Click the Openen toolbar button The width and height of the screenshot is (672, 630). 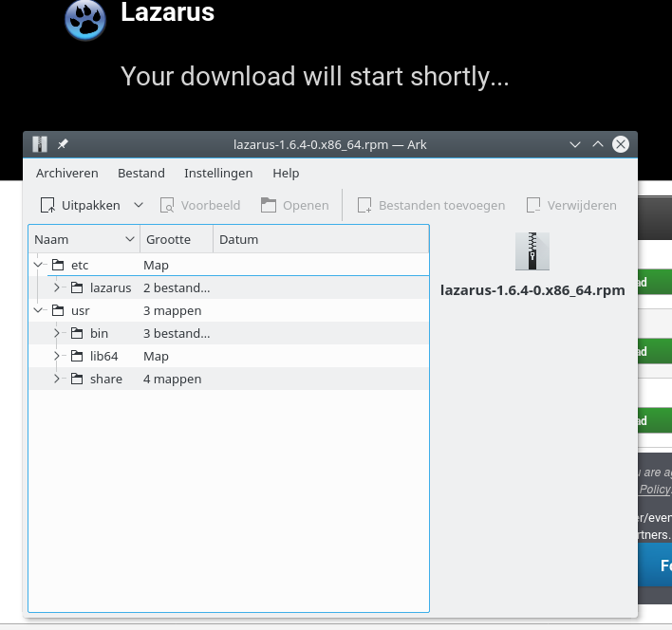(x=295, y=205)
